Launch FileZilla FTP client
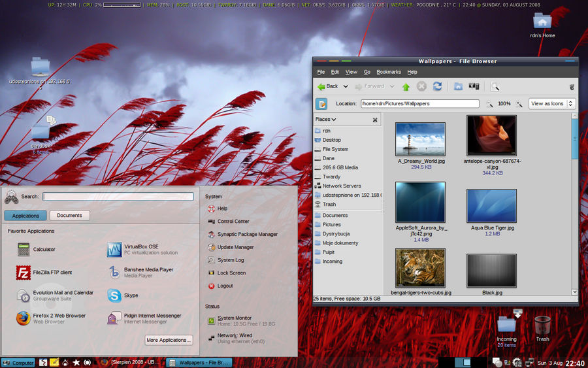This screenshot has width=588, height=368. pyautogui.click(x=44, y=273)
